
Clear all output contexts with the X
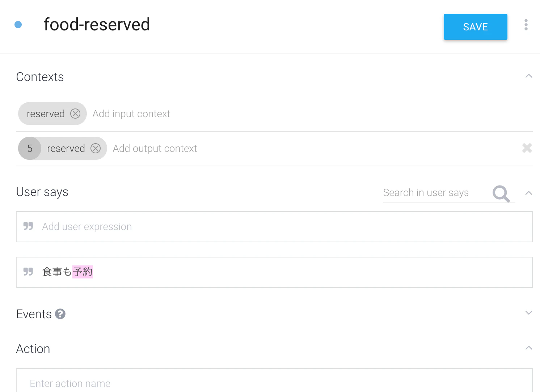pos(527,148)
